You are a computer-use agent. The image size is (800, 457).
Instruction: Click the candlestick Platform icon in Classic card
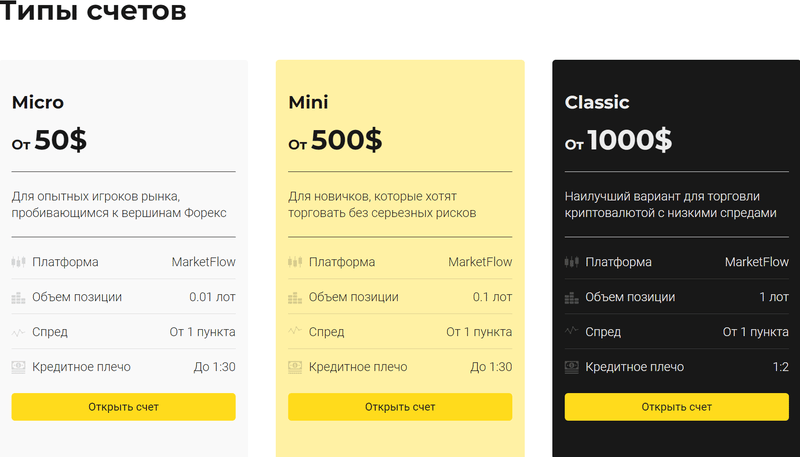point(571,262)
